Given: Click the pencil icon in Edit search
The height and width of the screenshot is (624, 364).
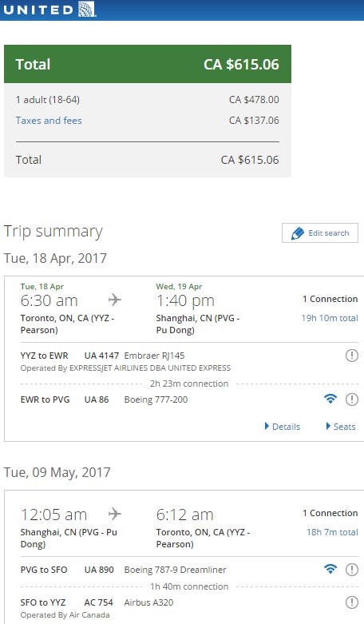Looking at the screenshot, I should coord(297,233).
